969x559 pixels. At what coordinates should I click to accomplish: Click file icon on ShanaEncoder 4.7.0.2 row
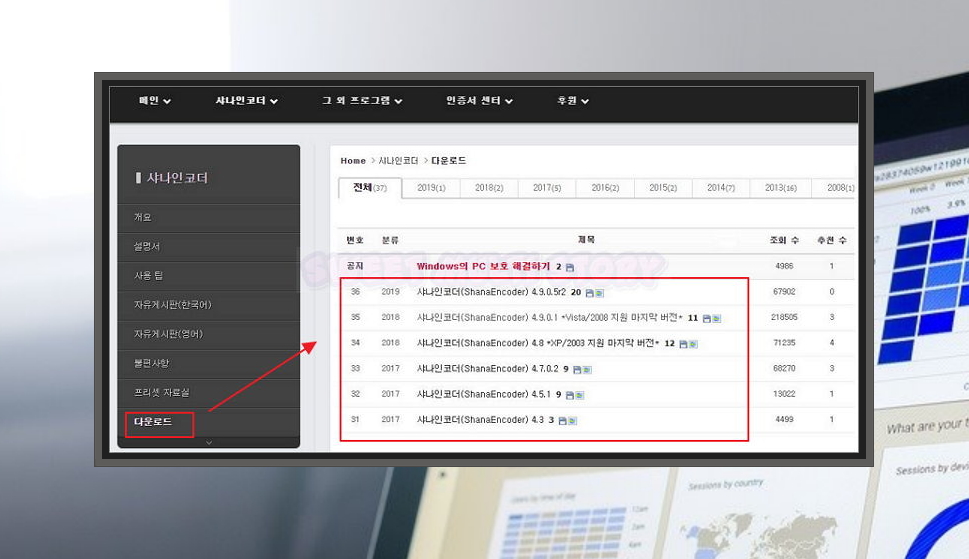[x=577, y=370]
